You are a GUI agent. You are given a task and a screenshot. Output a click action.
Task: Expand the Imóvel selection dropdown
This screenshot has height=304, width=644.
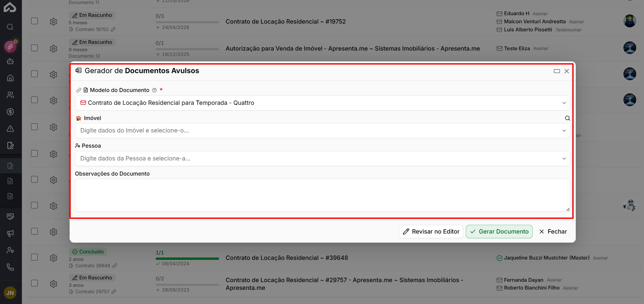click(322, 130)
